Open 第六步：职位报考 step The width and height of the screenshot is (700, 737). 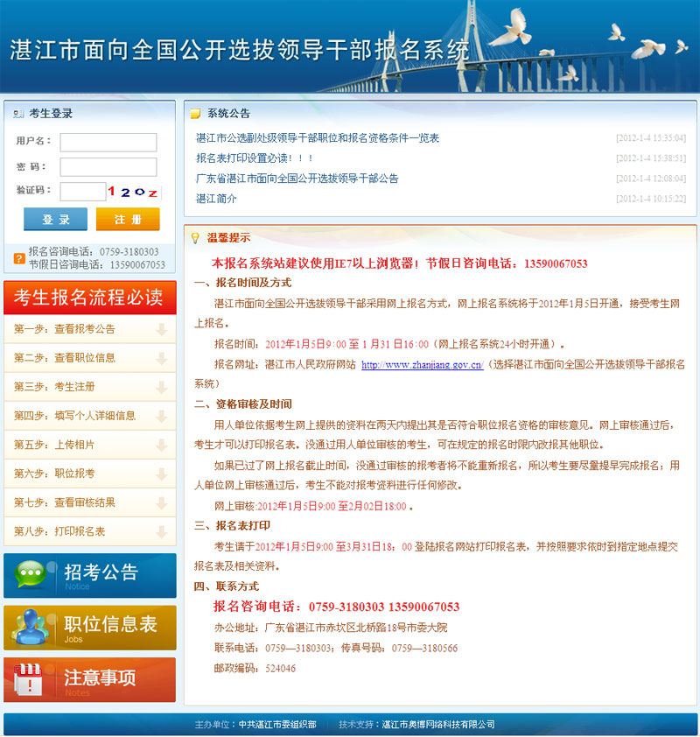(x=54, y=474)
